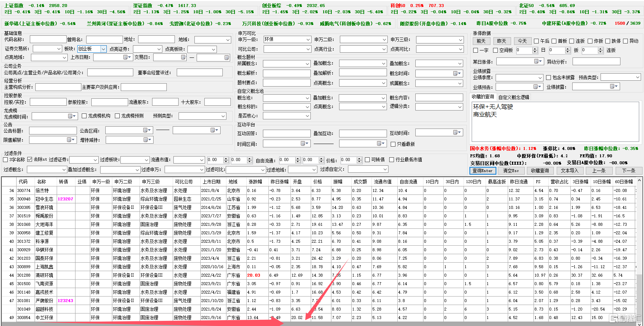Viewport: 644px width, 326px height.
Task: Open the 增持减持 calendar picker
Action: click(147, 140)
